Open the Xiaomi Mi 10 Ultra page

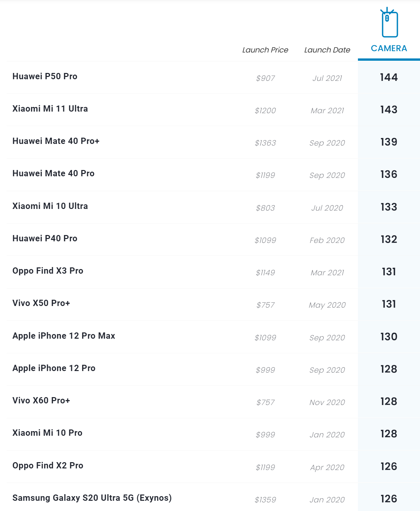click(x=50, y=206)
